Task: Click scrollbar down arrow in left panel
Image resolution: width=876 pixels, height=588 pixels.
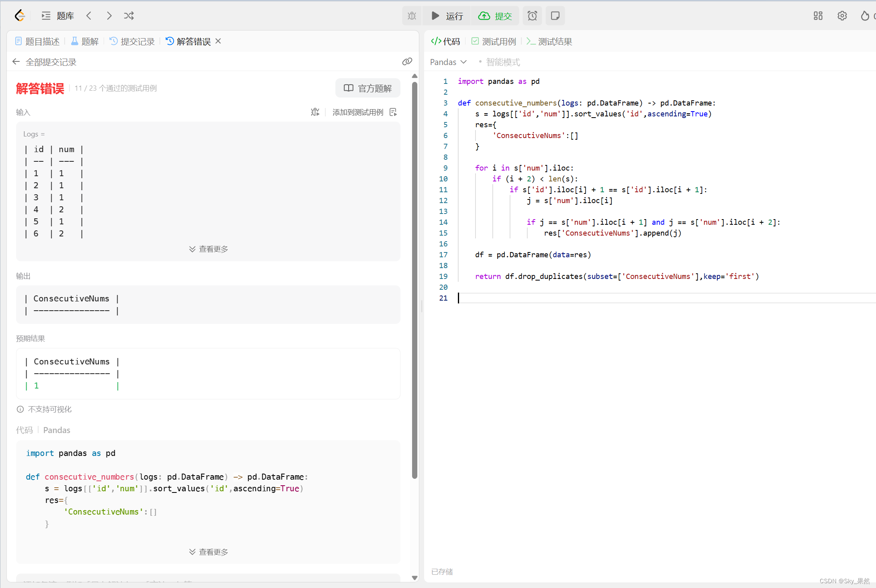Action: click(415, 578)
